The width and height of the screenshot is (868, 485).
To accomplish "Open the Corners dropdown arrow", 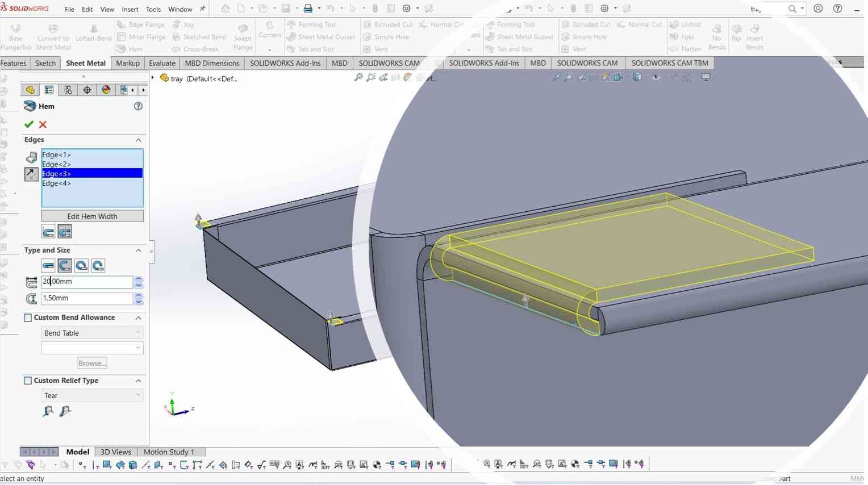I will pyautogui.click(x=270, y=49).
